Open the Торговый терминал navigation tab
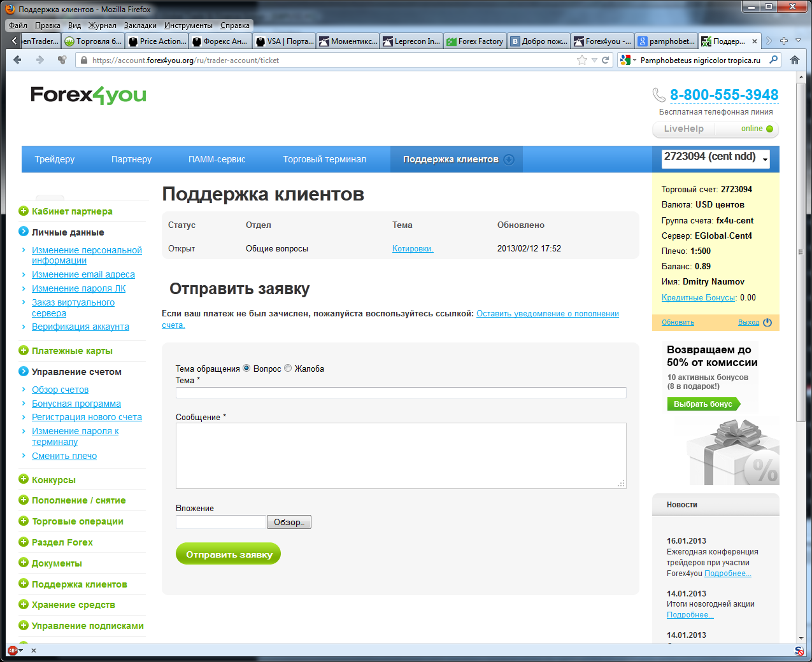This screenshot has width=812, height=662. pos(325,159)
